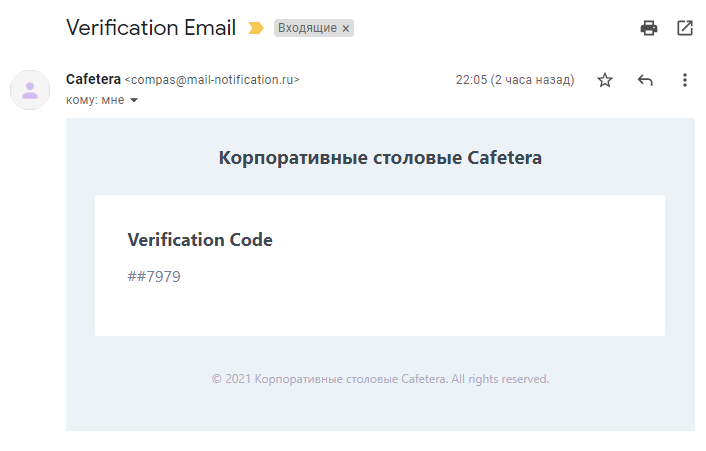Open the Входящие label

tap(307, 29)
